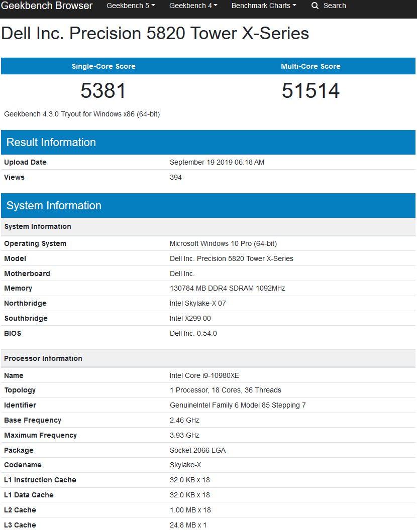Screen dimensions: 417x532
Task: Select Northbridge value Intel Skylake-X 07
Action: point(197,303)
